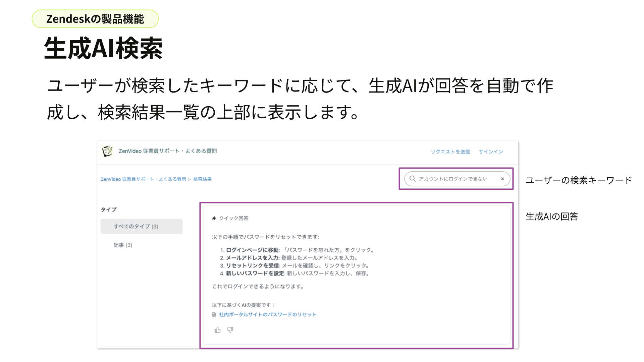Give a thumbs down to the AI answer
This screenshot has width=644, height=362.
coord(229,330)
